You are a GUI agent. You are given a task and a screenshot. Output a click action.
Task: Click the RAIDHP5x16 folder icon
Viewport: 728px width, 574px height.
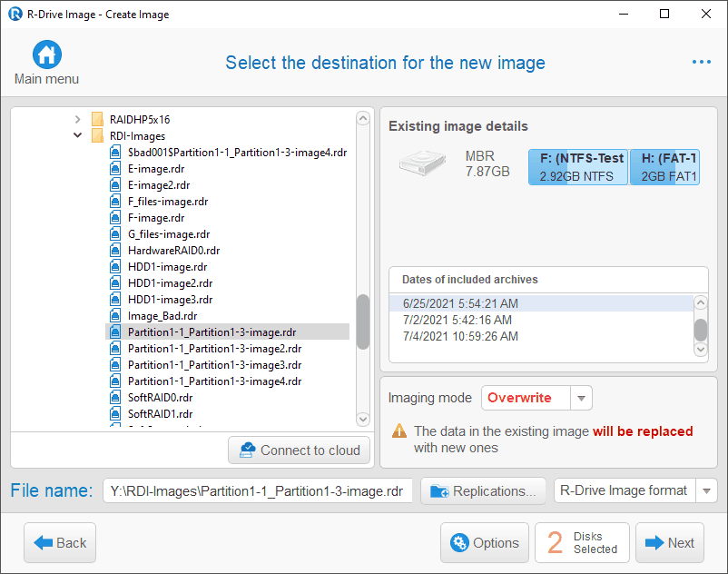tap(97, 119)
